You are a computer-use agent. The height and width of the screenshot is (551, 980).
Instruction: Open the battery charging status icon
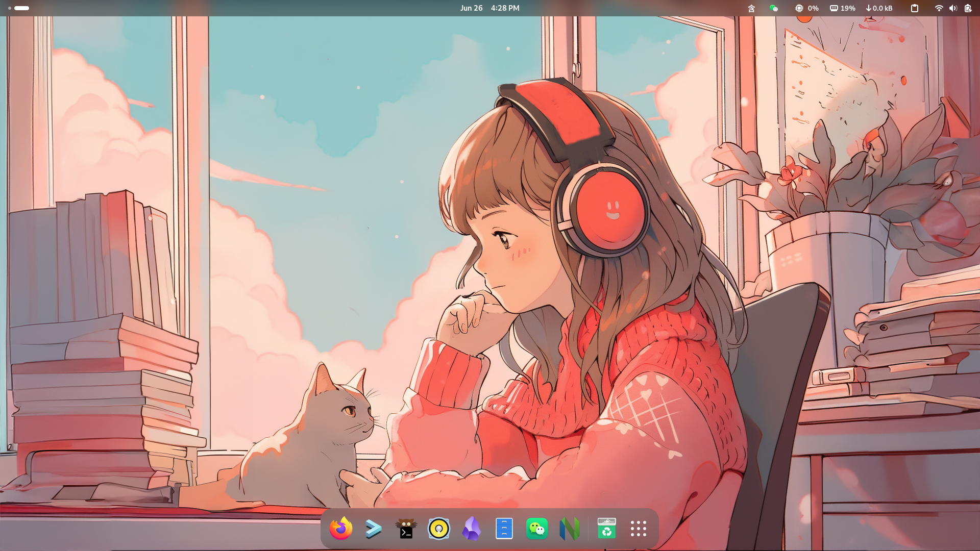coord(968,8)
